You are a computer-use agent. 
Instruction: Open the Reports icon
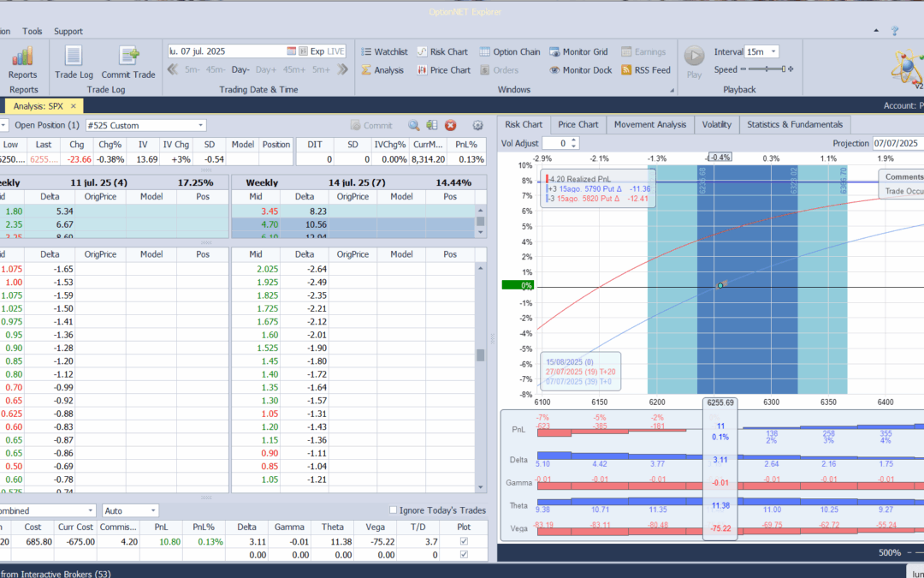(22, 63)
